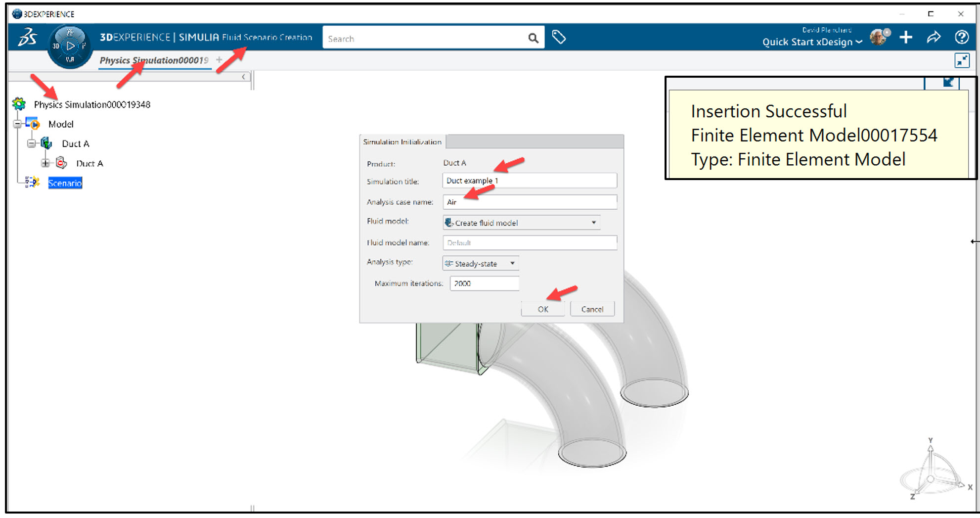Click Cancel in the dialog
The image size is (980, 518).
point(592,309)
